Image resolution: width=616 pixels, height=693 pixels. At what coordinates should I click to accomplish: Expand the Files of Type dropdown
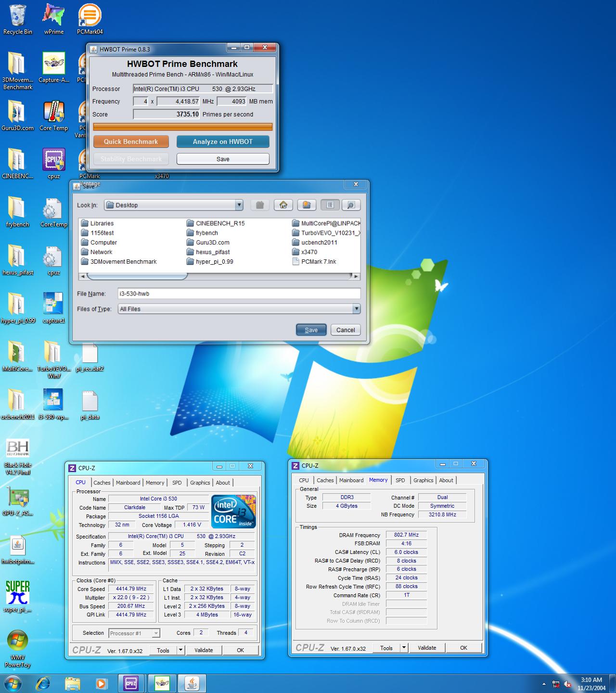356,309
